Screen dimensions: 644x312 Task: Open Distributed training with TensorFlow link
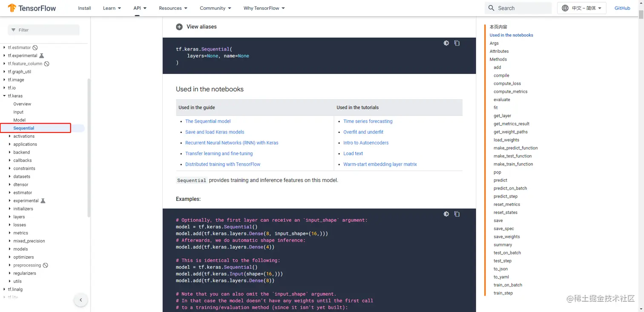click(x=223, y=164)
